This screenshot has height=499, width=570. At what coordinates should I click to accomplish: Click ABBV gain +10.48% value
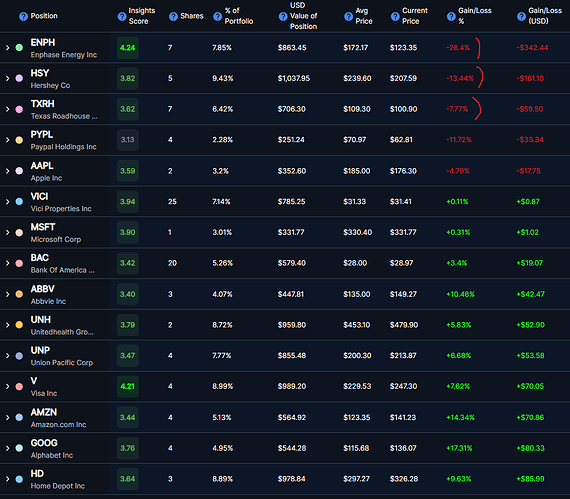coord(460,294)
